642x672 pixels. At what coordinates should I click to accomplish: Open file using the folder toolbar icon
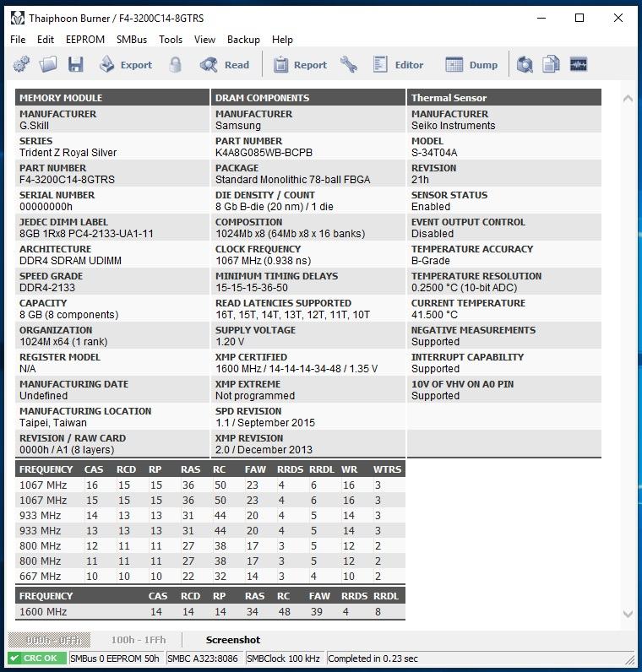click(x=48, y=65)
